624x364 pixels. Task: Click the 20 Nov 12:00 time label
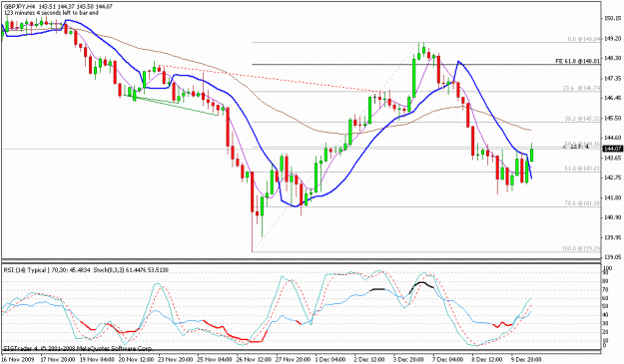[136, 360]
